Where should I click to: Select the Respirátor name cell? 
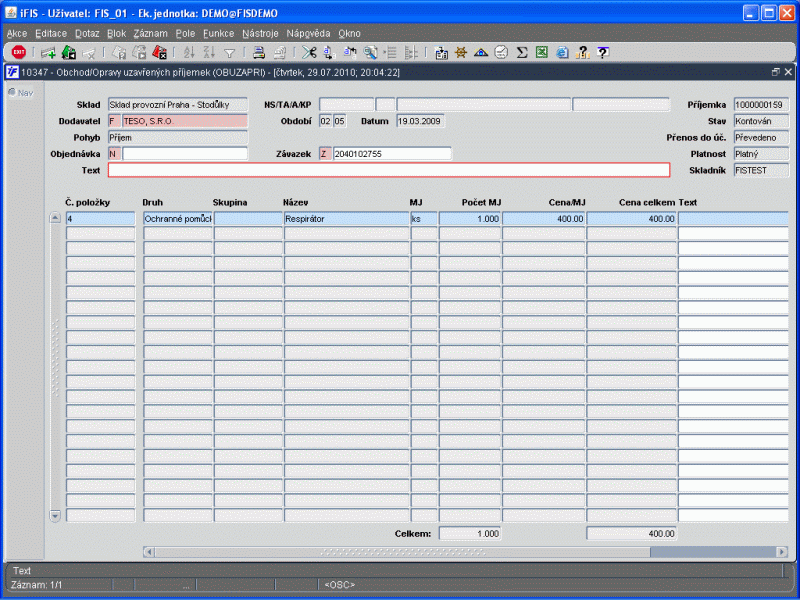[x=345, y=218]
